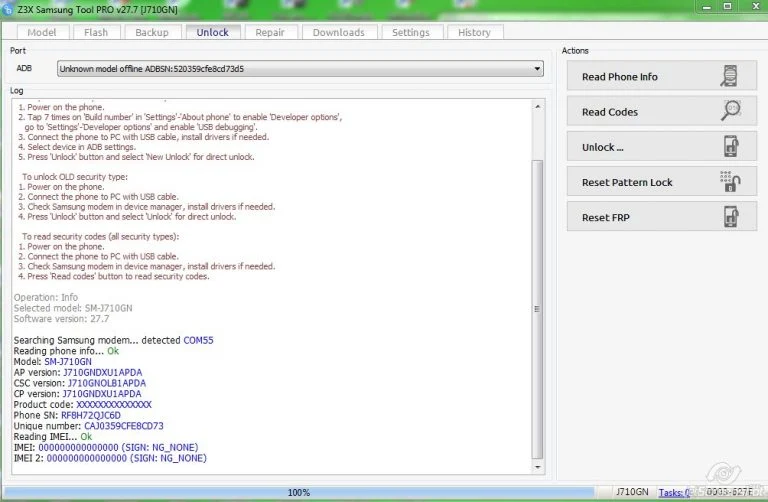Minimize the Z3X Samsung Tool window
This screenshot has width=768, height=502.
click(x=706, y=7)
